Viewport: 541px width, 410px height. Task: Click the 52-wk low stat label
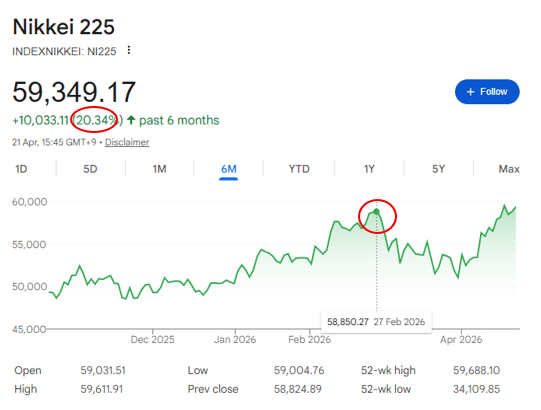pyautogui.click(x=386, y=389)
